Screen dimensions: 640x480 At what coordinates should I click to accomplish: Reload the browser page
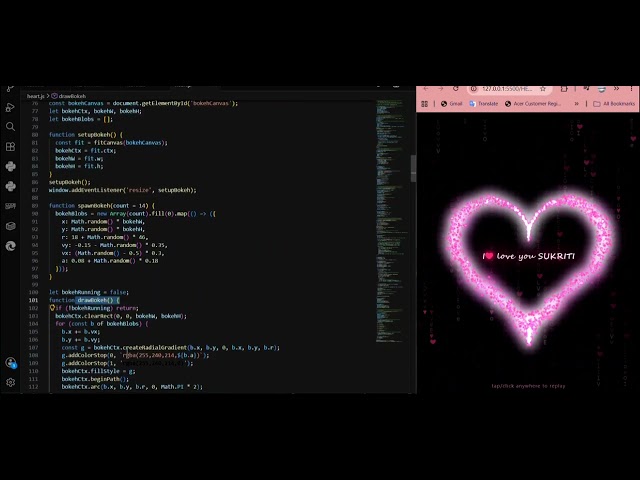(x=456, y=89)
